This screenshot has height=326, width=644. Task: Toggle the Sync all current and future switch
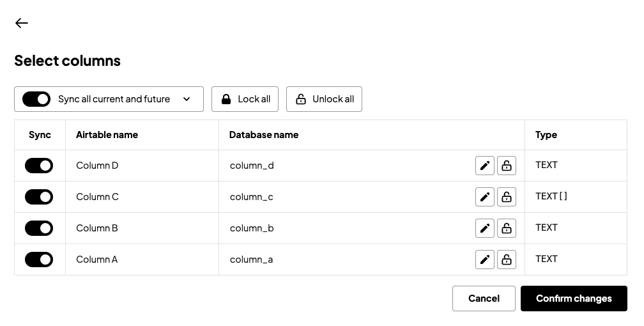point(36,99)
